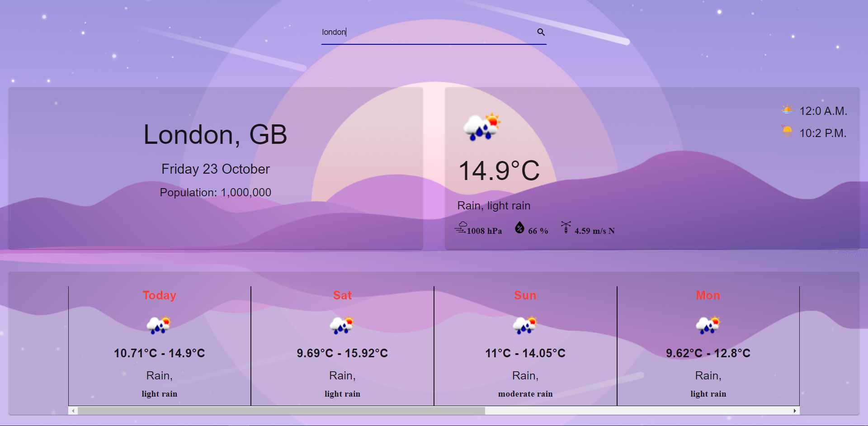
Task: Click the Friday 23 October date
Action: click(216, 169)
